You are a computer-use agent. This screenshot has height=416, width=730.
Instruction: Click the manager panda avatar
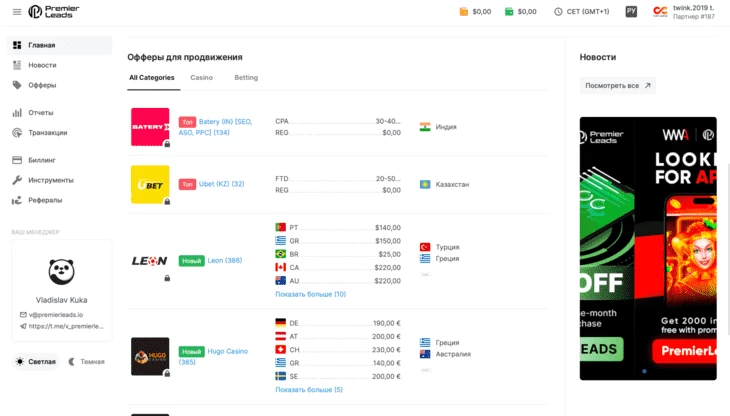61,272
